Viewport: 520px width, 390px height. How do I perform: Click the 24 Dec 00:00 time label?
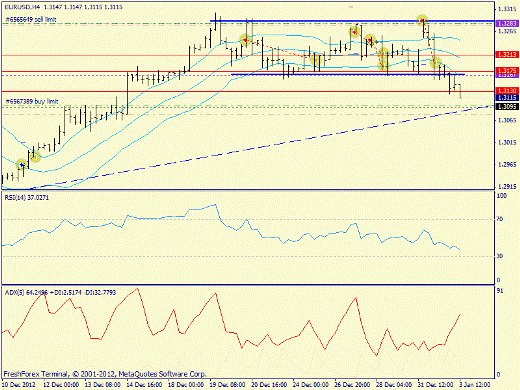[x=311, y=384]
